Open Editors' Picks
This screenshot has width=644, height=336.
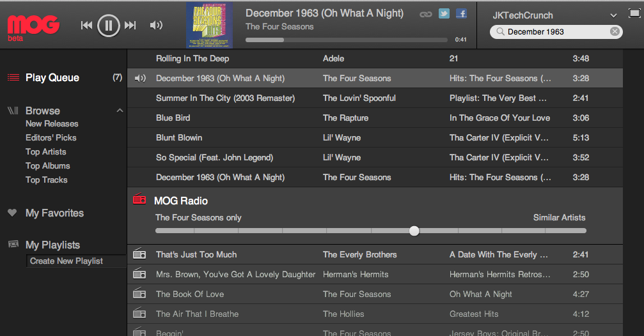click(x=51, y=137)
